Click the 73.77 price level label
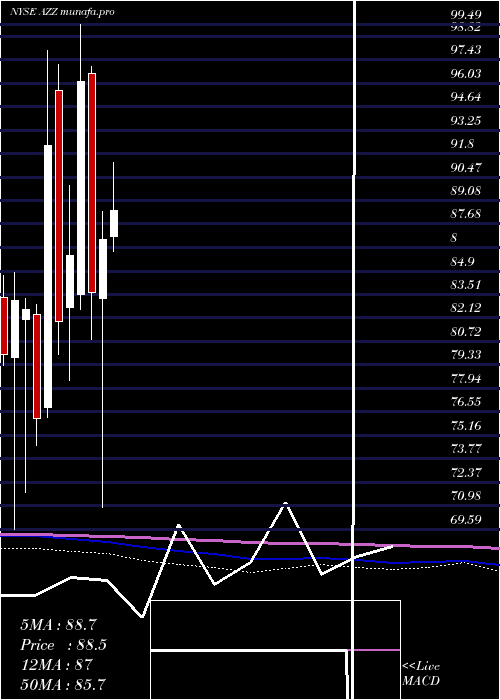The image size is (500, 700). pos(466,449)
